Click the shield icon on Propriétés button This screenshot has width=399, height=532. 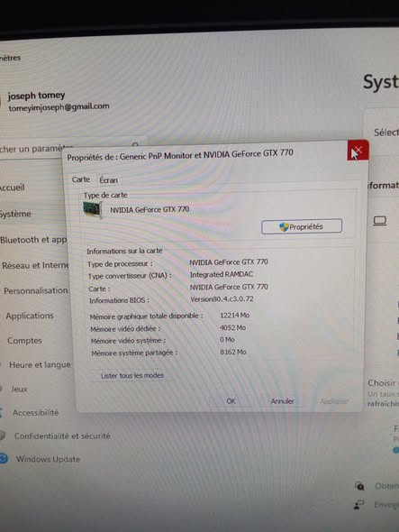tap(284, 226)
